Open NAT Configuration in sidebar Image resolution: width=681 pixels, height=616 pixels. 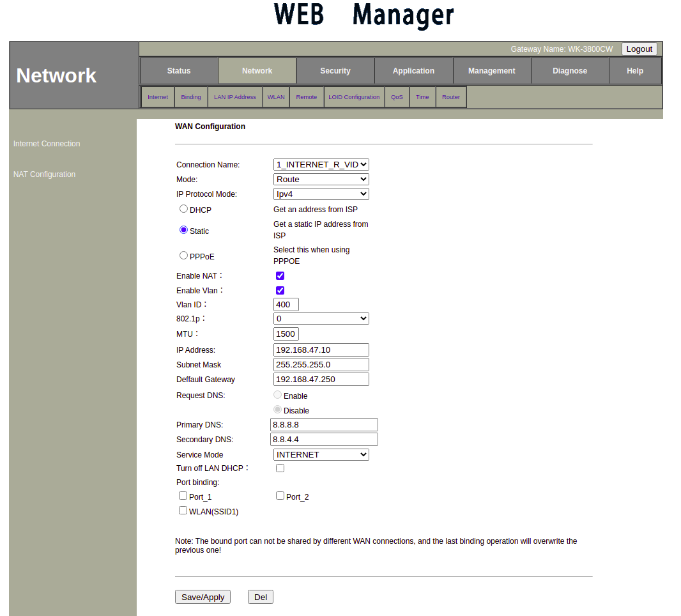(44, 174)
